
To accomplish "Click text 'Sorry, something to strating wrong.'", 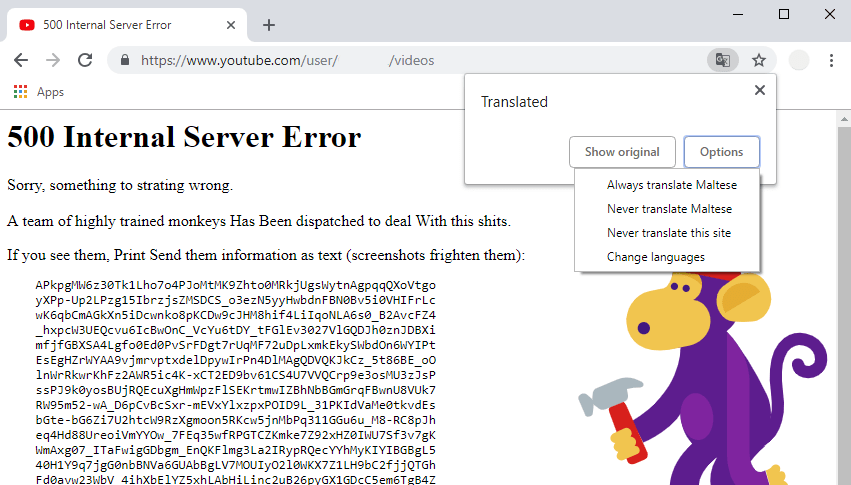I will tap(120, 185).
